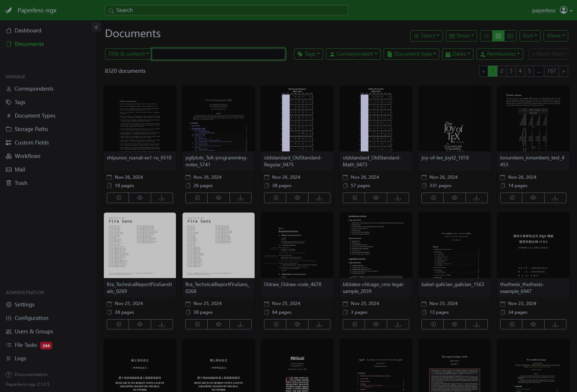Open Document Types in sidebar
Screen dimensions: 577x392
tap(35, 116)
